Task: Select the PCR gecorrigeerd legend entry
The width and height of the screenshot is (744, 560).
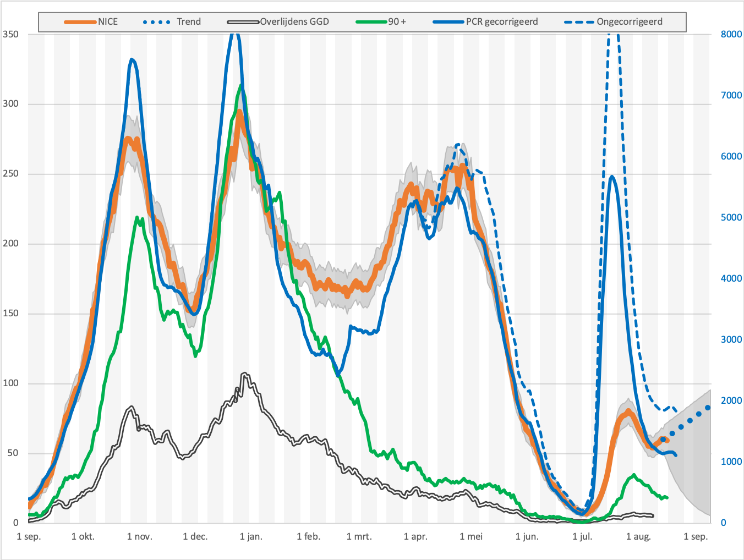Action: [485, 22]
